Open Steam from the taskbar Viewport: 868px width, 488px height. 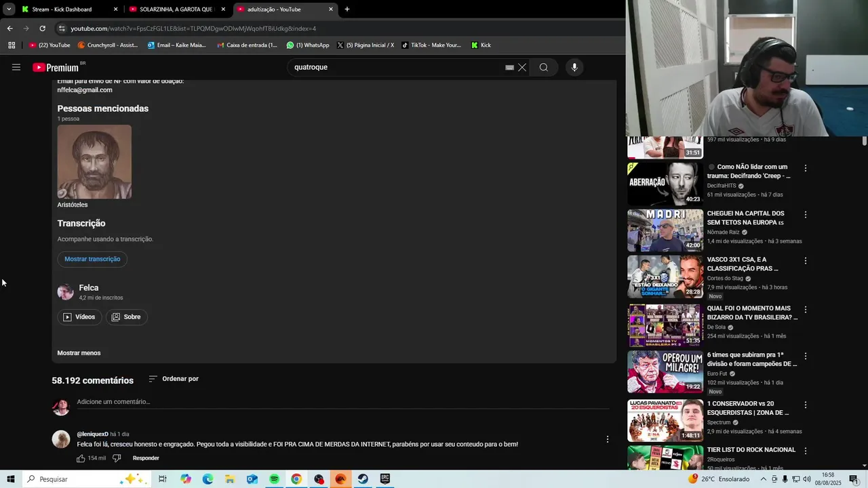coord(363,479)
